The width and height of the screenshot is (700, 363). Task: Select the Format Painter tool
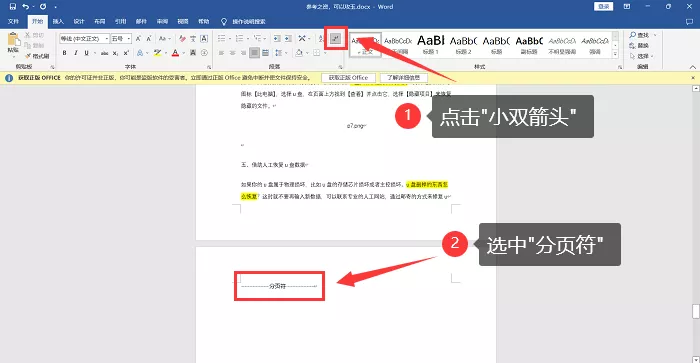pyautogui.click(x=38, y=56)
